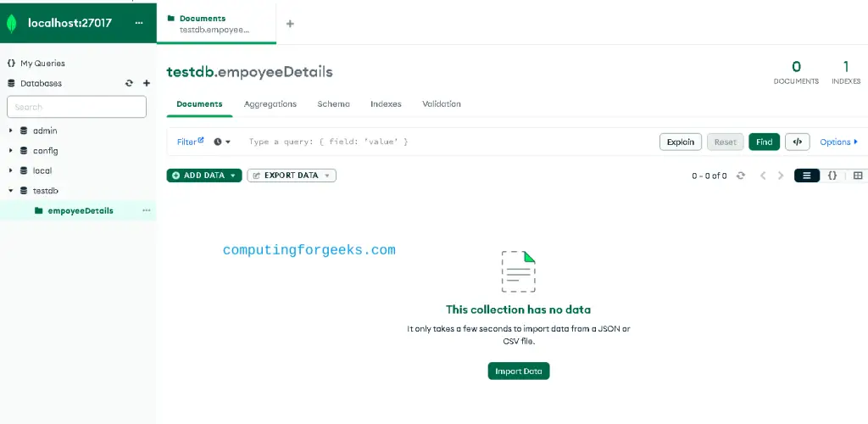
Task: Select the config database
Action: [46, 151]
